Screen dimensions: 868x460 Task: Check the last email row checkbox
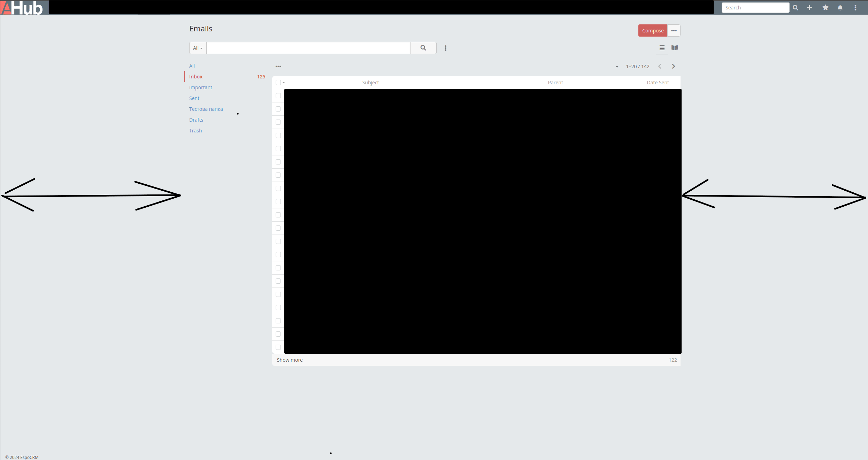click(278, 347)
